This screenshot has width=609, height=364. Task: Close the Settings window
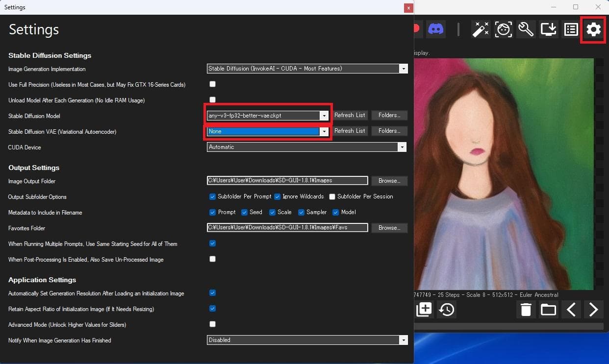(x=408, y=8)
